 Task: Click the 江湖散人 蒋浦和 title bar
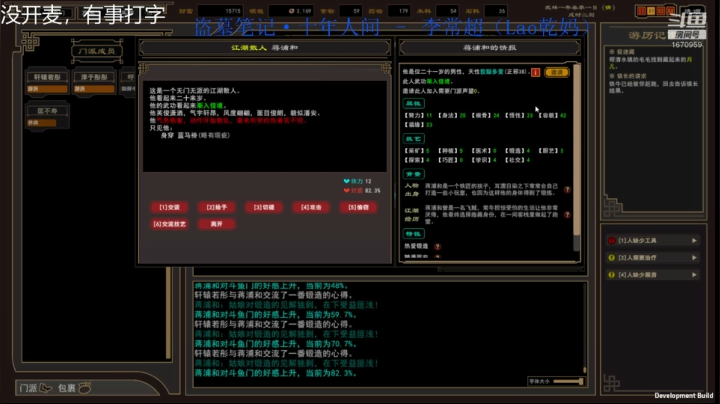(x=264, y=48)
